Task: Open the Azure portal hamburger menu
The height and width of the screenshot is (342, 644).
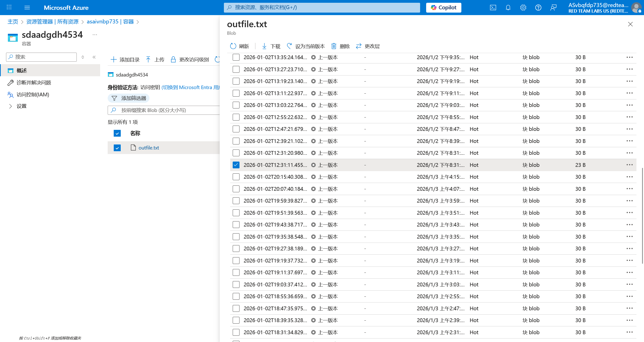Action: pyautogui.click(x=27, y=8)
